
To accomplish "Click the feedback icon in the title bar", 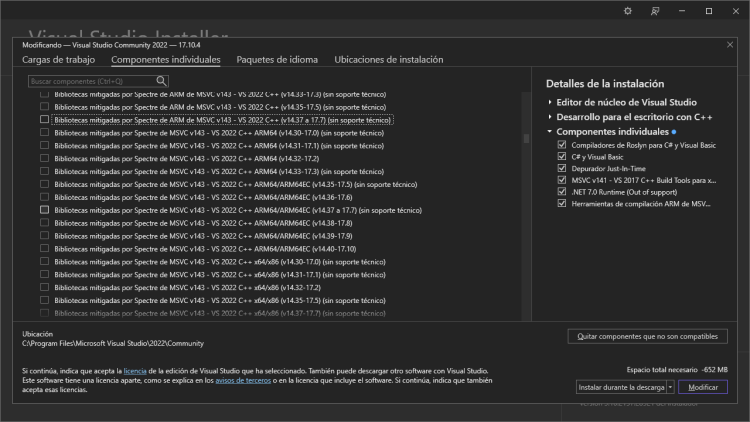I will pyautogui.click(x=655, y=11).
